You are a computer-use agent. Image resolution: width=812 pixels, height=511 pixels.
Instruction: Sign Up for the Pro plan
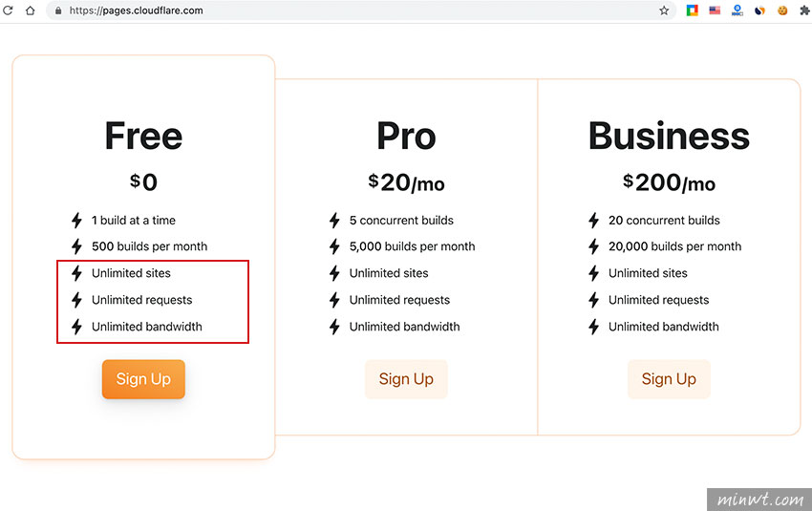pos(406,379)
